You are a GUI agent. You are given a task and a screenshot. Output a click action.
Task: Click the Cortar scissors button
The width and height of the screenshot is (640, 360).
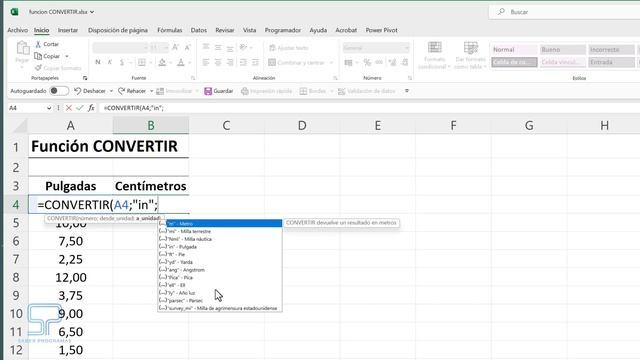[47, 44]
